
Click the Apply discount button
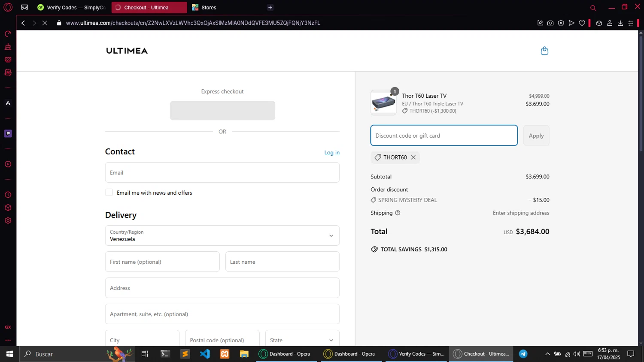tap(536, 136)
